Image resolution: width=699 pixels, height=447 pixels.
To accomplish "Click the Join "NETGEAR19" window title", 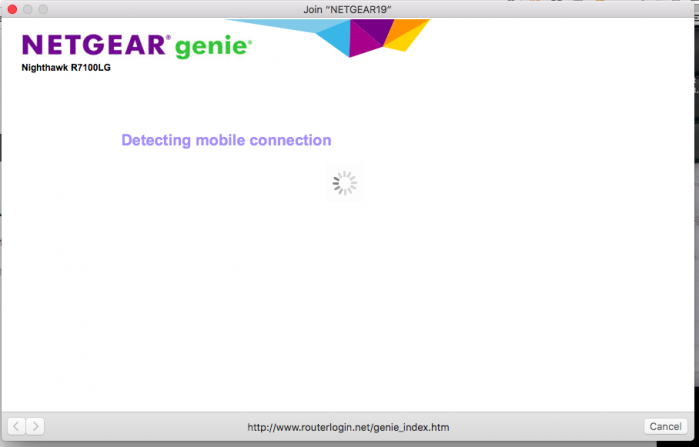I will (x=347, y=9).
